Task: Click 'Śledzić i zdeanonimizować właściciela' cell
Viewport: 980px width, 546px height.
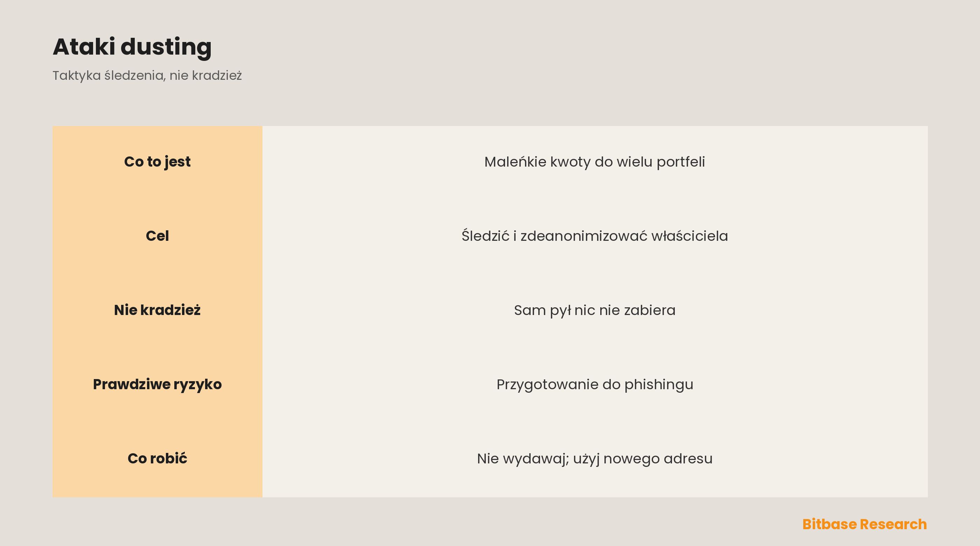Action: (595, 236)
